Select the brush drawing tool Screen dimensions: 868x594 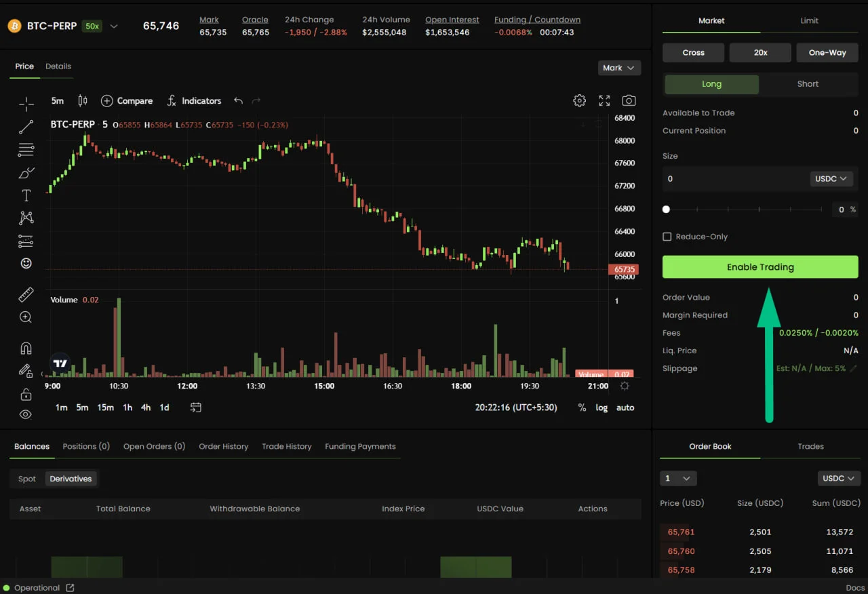pyautogui.click(x=26, y=172)
